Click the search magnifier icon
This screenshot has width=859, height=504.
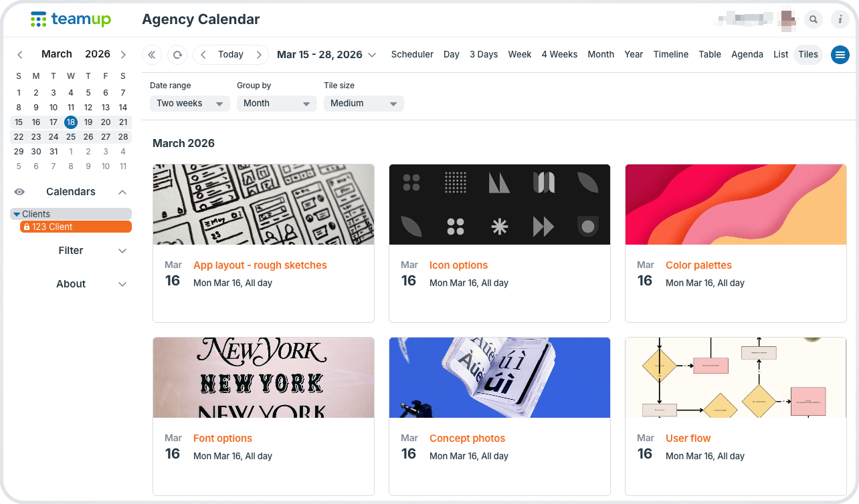(813, 20)
